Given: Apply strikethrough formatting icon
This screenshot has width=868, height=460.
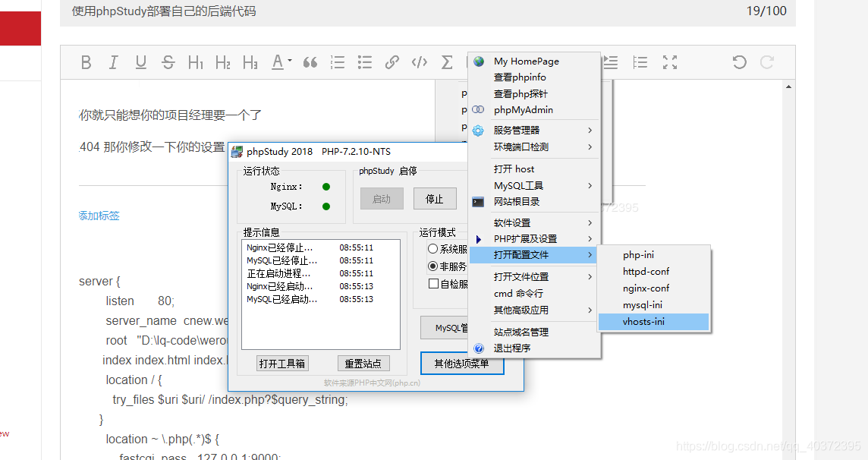Looking at the screenshot, I should click(x=168, y=62).
